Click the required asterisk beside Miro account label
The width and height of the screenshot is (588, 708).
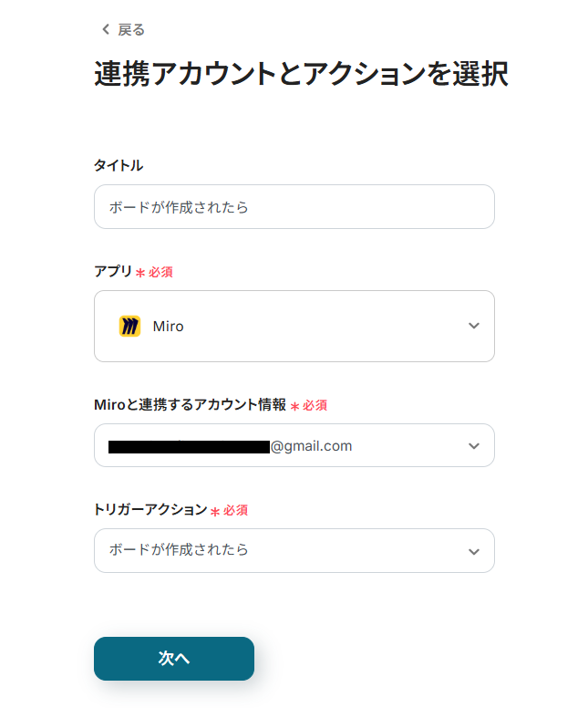tap(294, 406)
